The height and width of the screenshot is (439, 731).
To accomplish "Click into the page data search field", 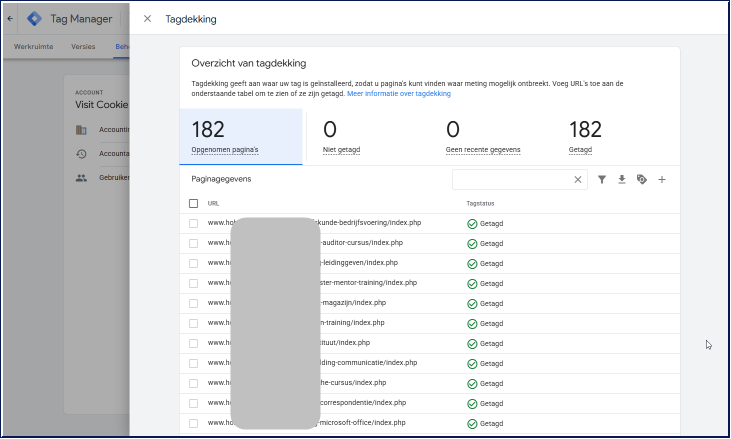I will pos(511,180).
